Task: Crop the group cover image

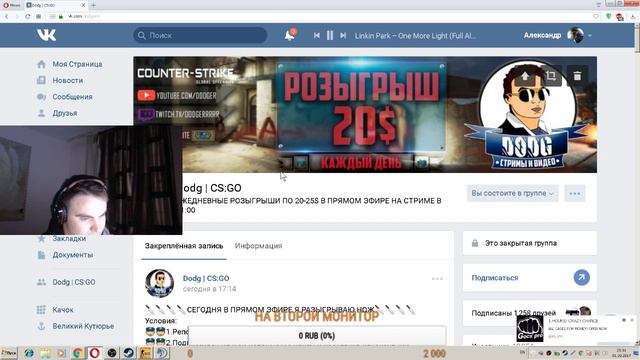Action: 551,76
